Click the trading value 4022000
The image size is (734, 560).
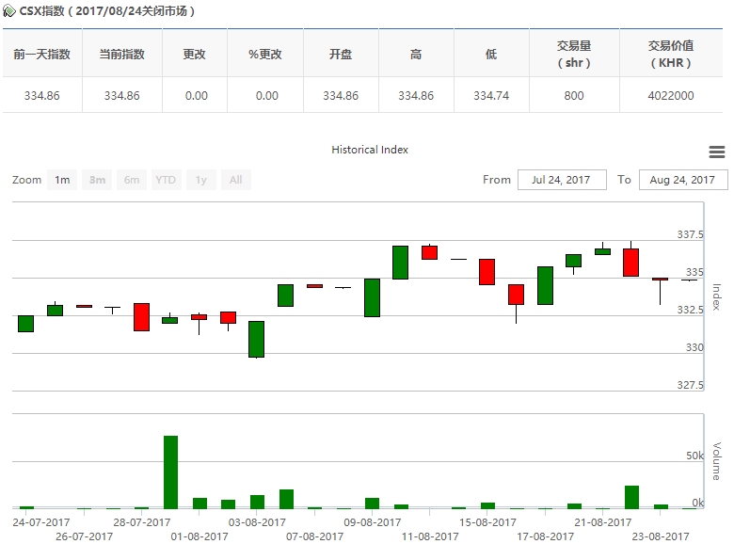tap(671, 95)
